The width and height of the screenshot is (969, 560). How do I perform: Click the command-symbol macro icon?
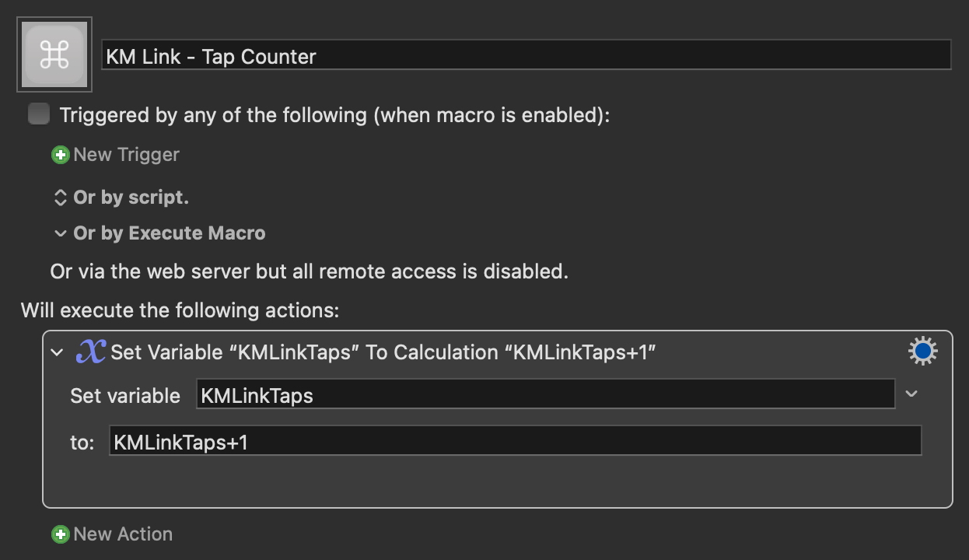54,54
